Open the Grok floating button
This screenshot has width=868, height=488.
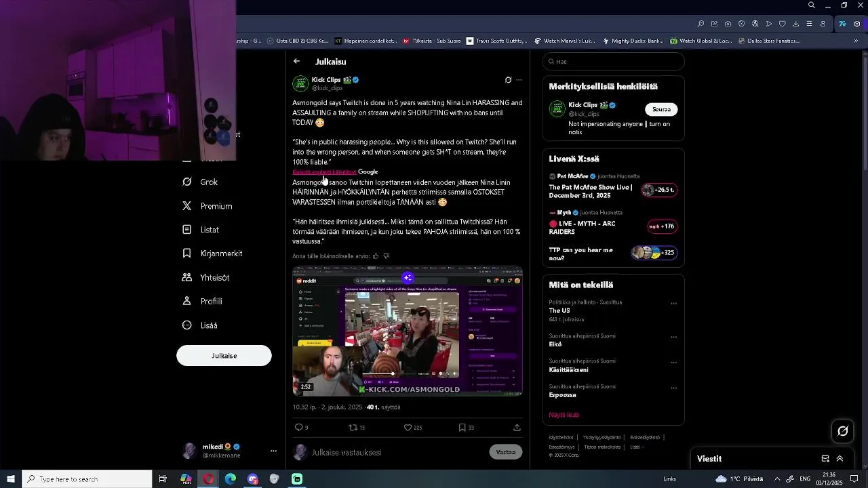[x=843, y=431]
